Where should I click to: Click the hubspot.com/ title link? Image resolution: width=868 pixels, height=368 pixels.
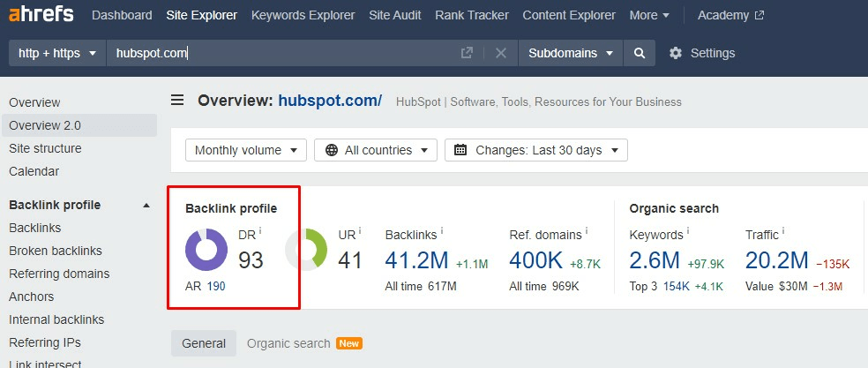click(x=330, y=101)
